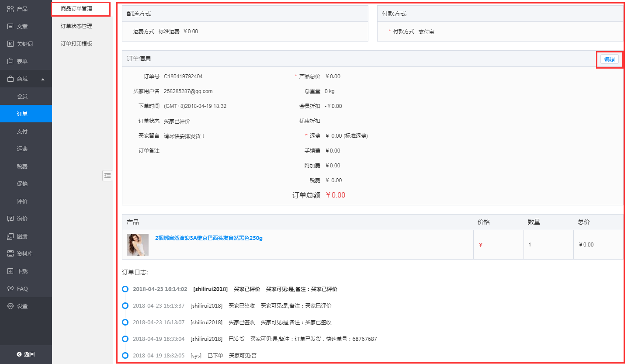Click the 编辑 button on 订单信息
631x364 pixels.
pyautogui.click(x=610, y=59)
